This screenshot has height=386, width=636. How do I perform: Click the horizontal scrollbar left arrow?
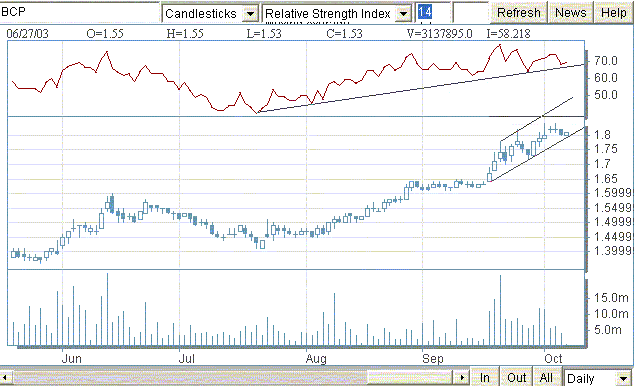point(6,377)
